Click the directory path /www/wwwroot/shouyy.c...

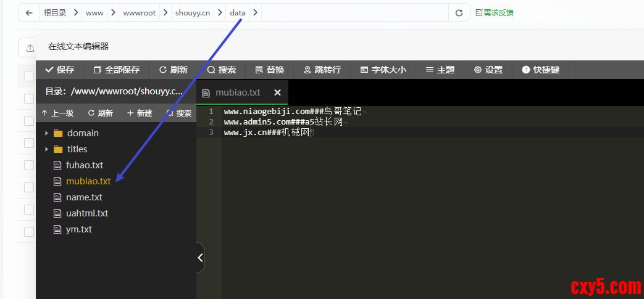(127, 91)
